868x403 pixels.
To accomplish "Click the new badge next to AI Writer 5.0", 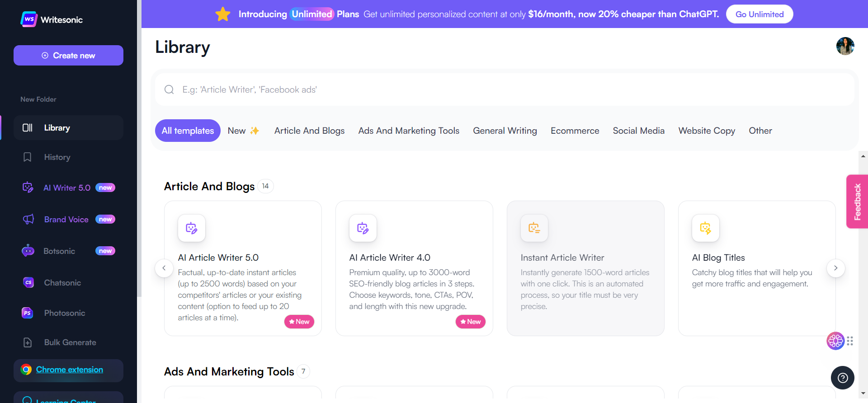I will coord(105,187).
